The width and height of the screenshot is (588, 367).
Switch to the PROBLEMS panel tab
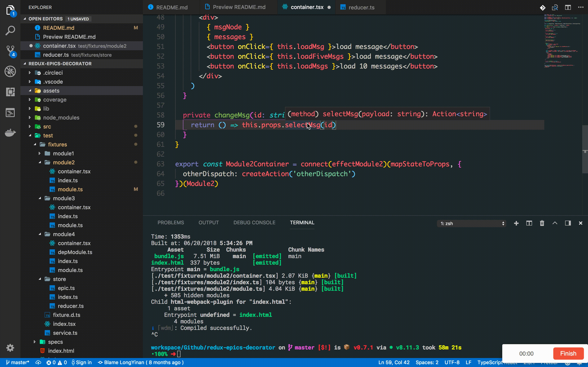170,223
